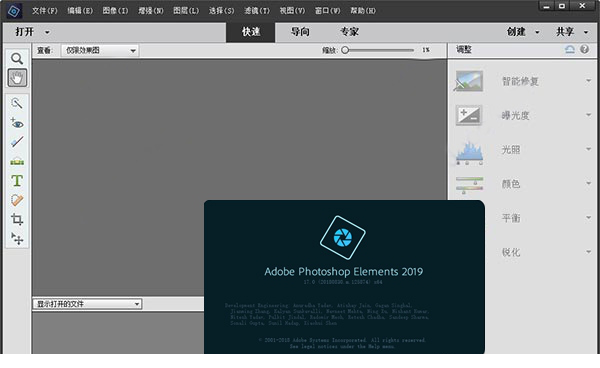
Task: Switch to the 导向 mode tab
Action: 300,32
